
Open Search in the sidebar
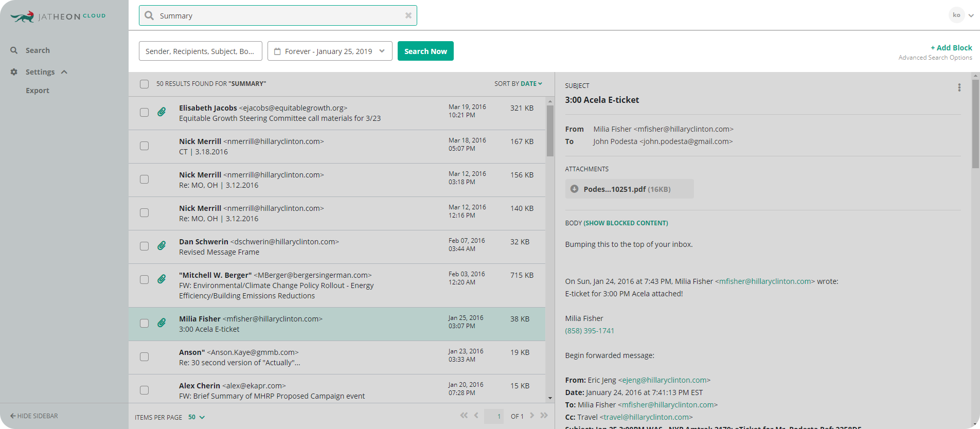[x=38, y=50]
